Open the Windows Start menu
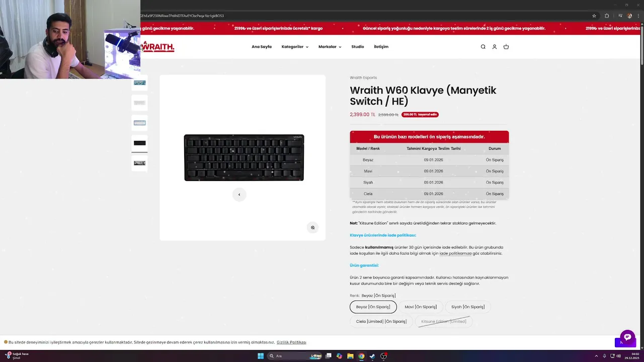 [261, 356]
